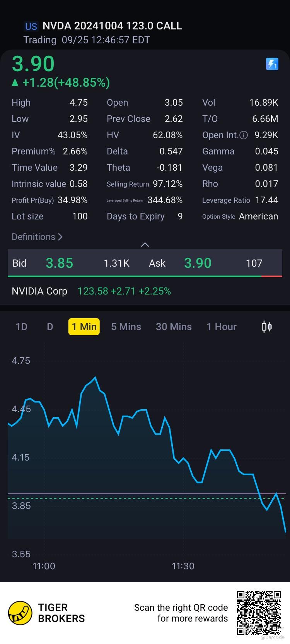Tap the US market badge icon
This screenshot has width=290, height=644.
[x=31, y=26]
